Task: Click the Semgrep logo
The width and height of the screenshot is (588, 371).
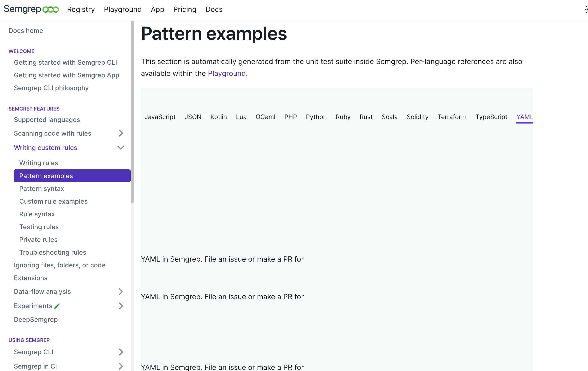Action: pos(31,9)
